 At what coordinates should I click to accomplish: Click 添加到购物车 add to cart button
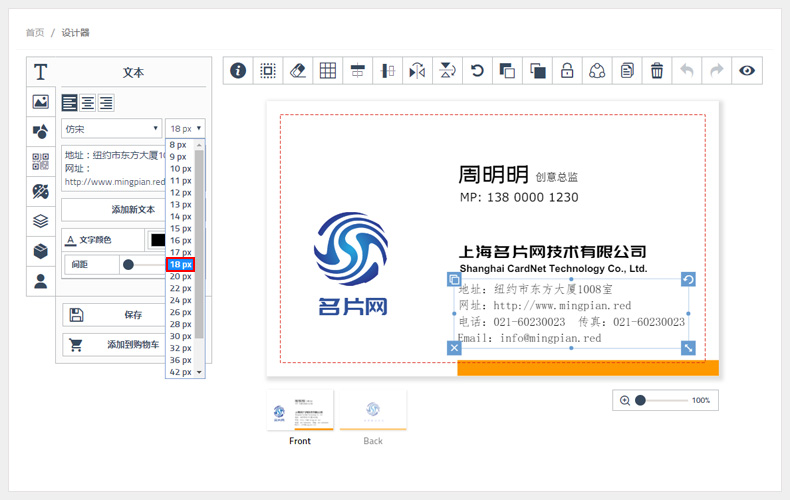(x=113, y=345)
